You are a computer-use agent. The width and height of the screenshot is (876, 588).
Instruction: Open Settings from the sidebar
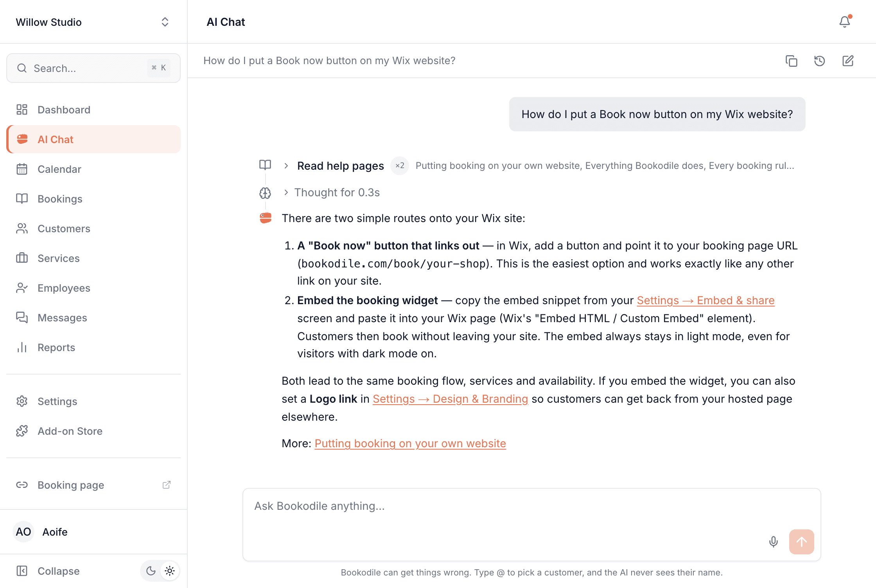93,401
